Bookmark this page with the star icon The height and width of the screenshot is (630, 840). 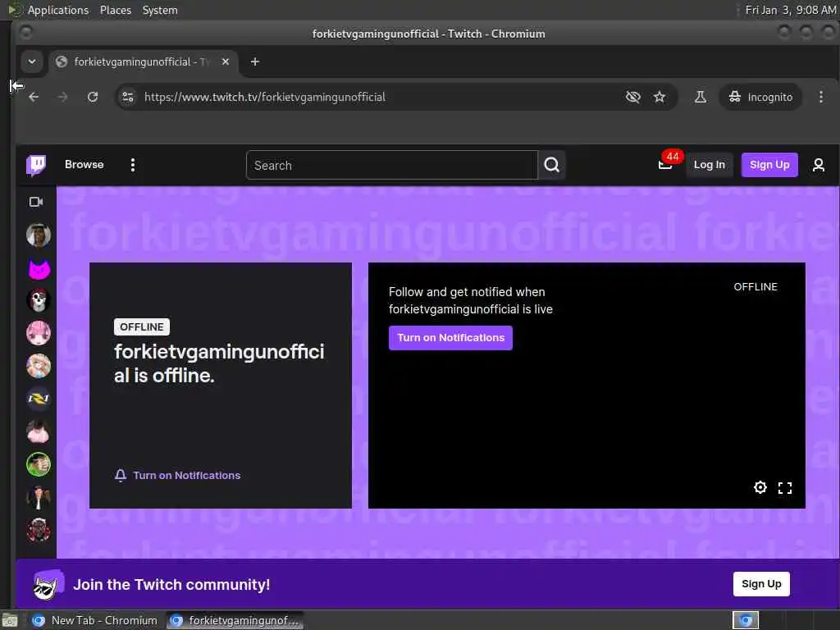click(x=660, y=97)
